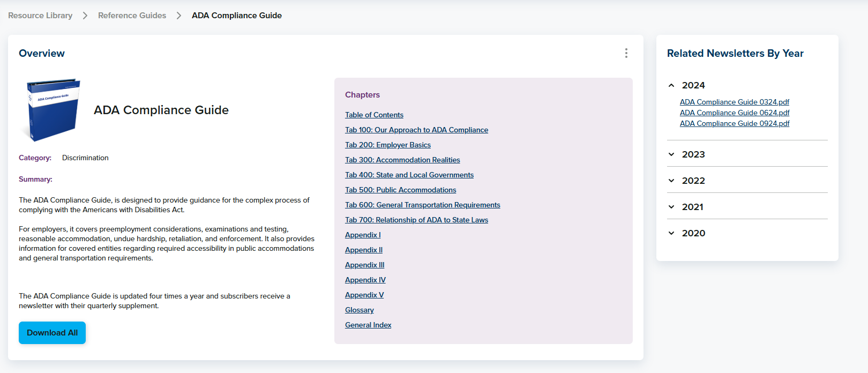The height and width of the screenshot is (373, 868).
Task: Expand the 2022 newsletters section
Action: pos(747,181)
